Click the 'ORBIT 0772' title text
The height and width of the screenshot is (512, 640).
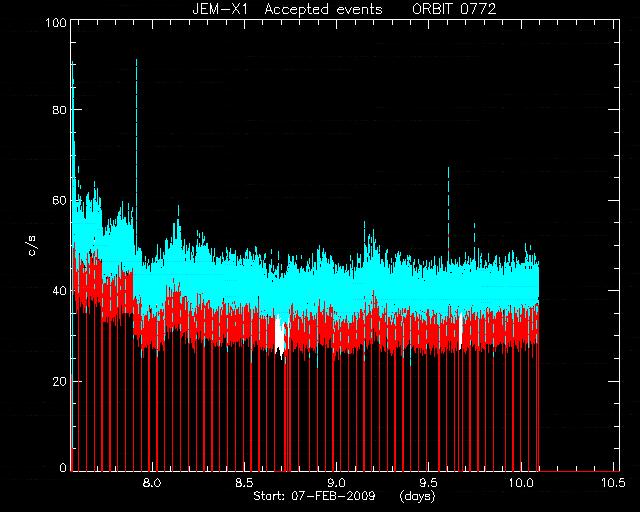[x=454, y=9]
